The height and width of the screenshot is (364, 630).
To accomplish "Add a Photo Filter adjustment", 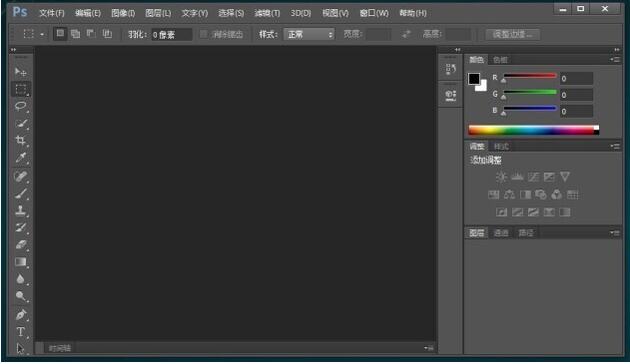I will point(541,194).
